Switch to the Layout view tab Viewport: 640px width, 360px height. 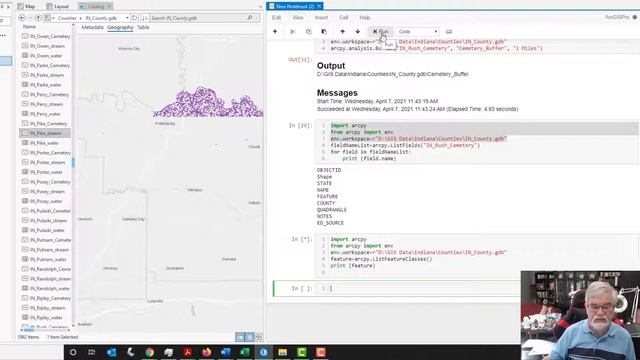58,7
